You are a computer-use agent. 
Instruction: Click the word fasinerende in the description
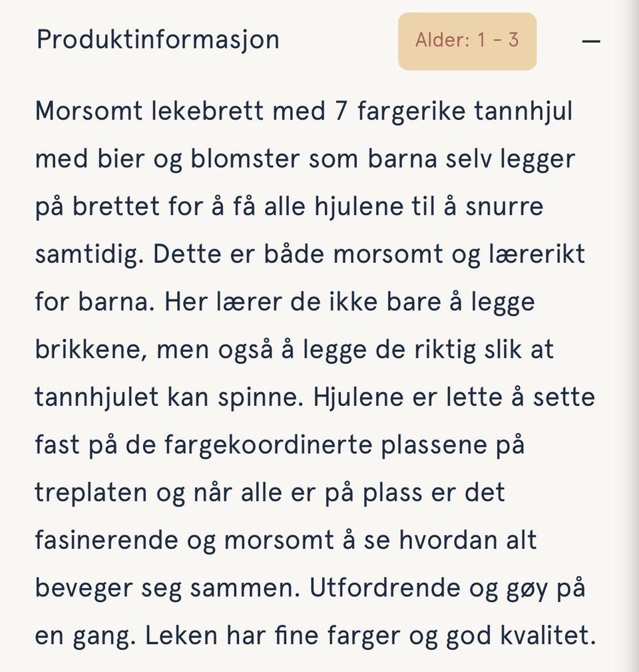(x=106, y=540)
